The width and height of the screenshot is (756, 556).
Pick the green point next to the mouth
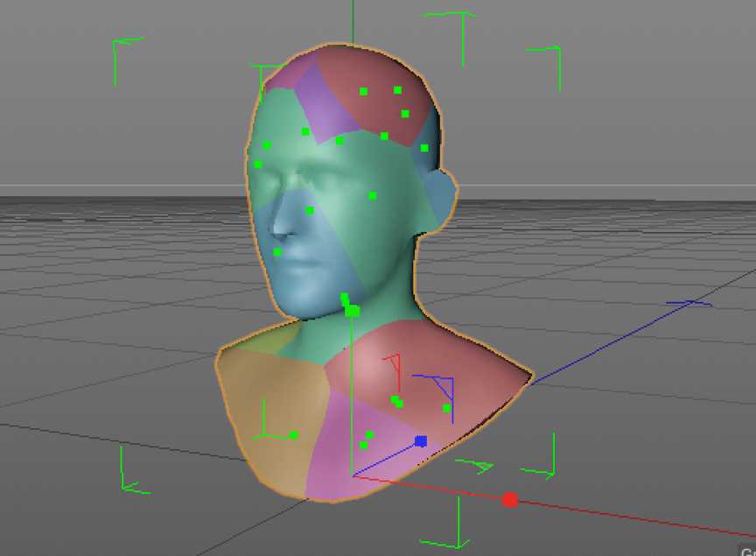(277, 252)
